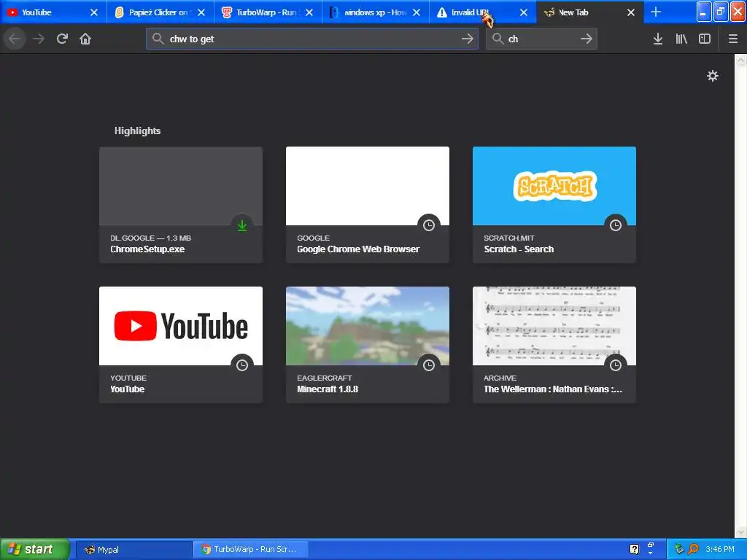This screenshot has height=560, width=747.
Task: Open the Minecraft 1.8.8 Eaglercraft highlight
Action: [368, 345]
